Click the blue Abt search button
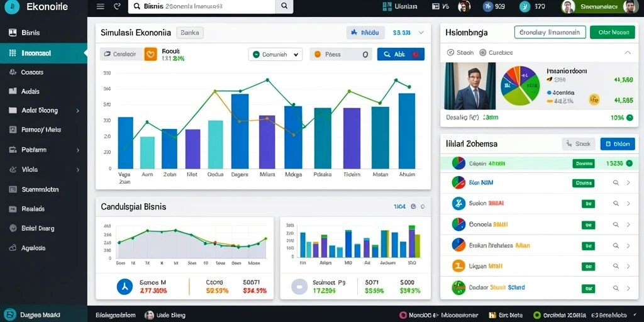 click(x=401, y=54)
